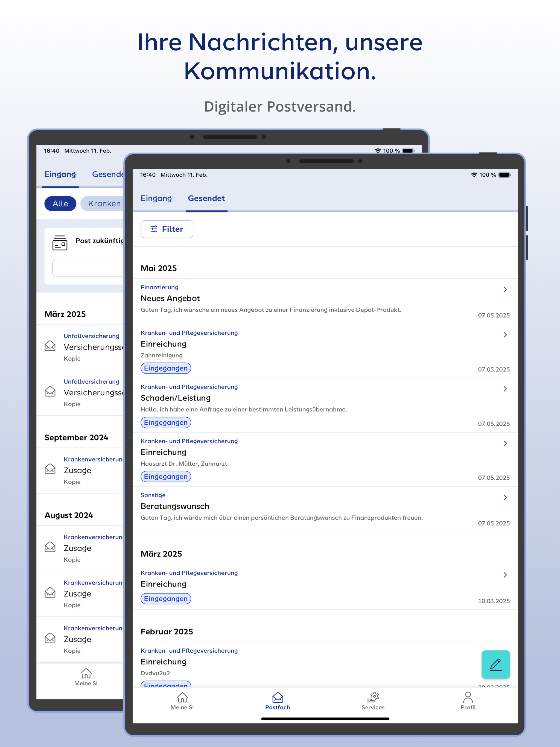Viewport: 560px width, 747px height.
Task: Open the Neues Angebot message title
Action: pos(170,298)
